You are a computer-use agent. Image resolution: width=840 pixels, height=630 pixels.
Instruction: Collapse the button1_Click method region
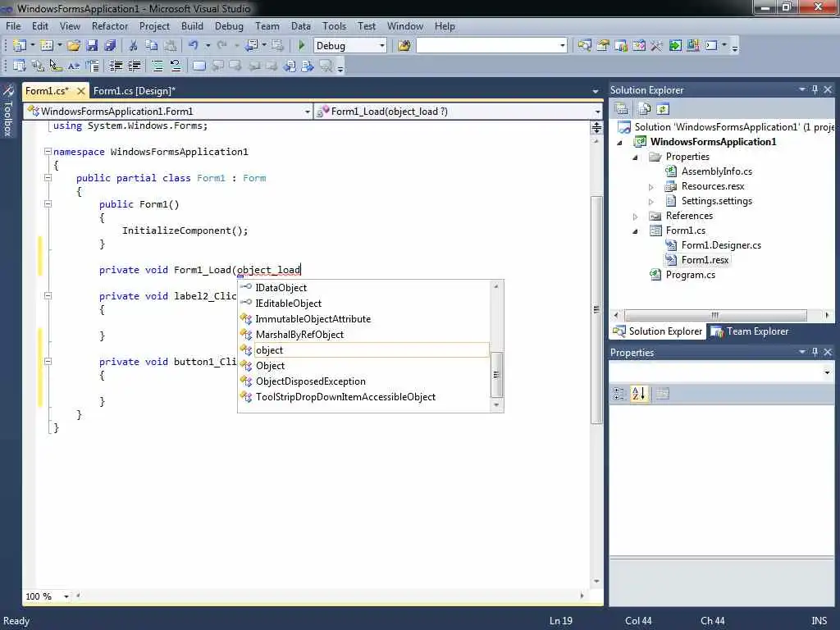(48, 362)
